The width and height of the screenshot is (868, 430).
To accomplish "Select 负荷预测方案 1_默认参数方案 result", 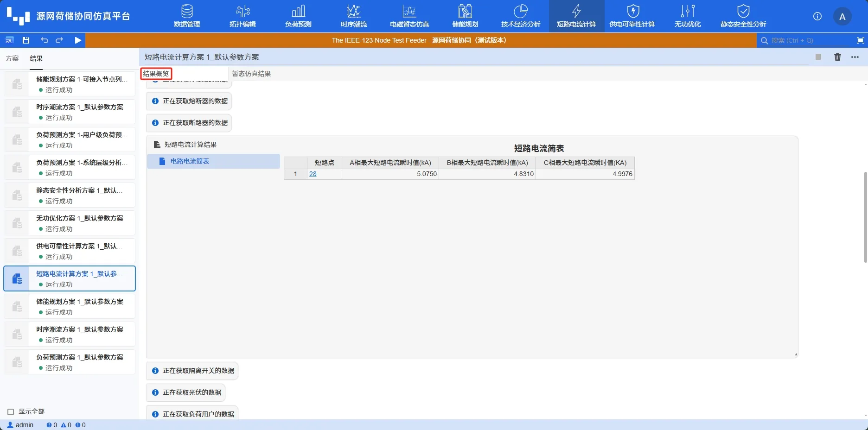I will pos(70,362).
